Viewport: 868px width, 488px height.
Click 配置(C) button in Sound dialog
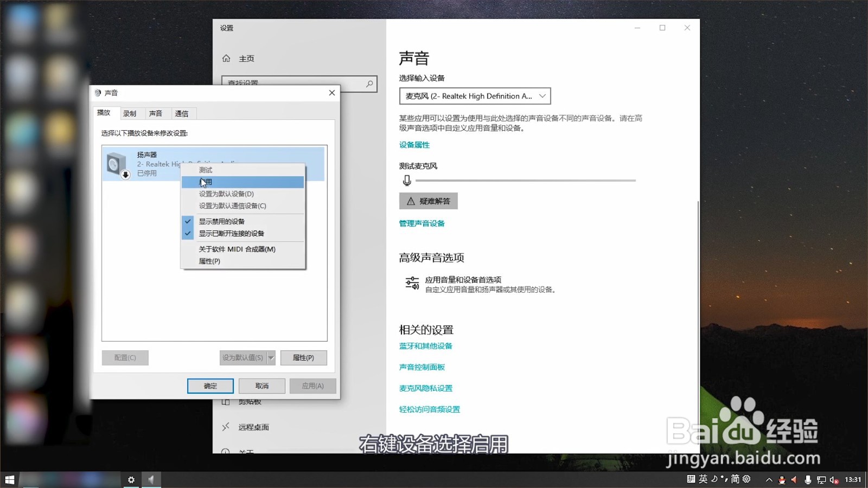[125, 358]
